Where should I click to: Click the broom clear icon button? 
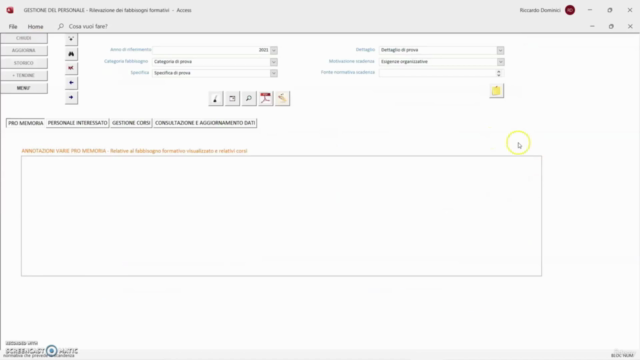(x=216, y=98)
